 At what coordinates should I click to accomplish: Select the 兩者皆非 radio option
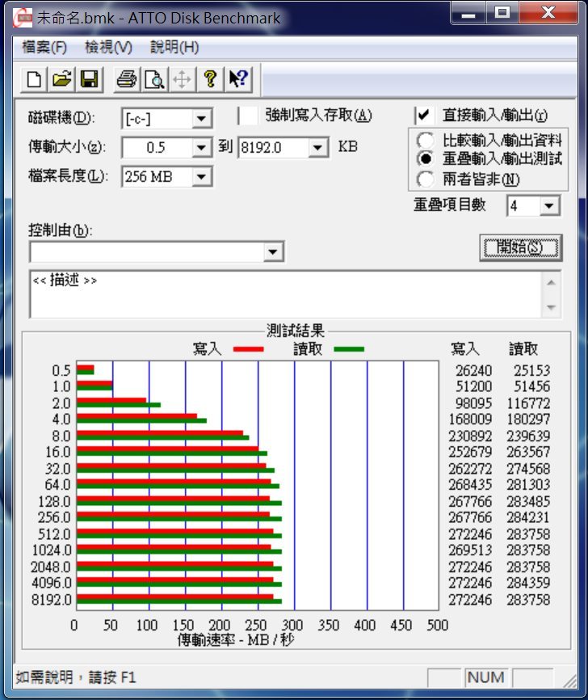coord(425,179)
